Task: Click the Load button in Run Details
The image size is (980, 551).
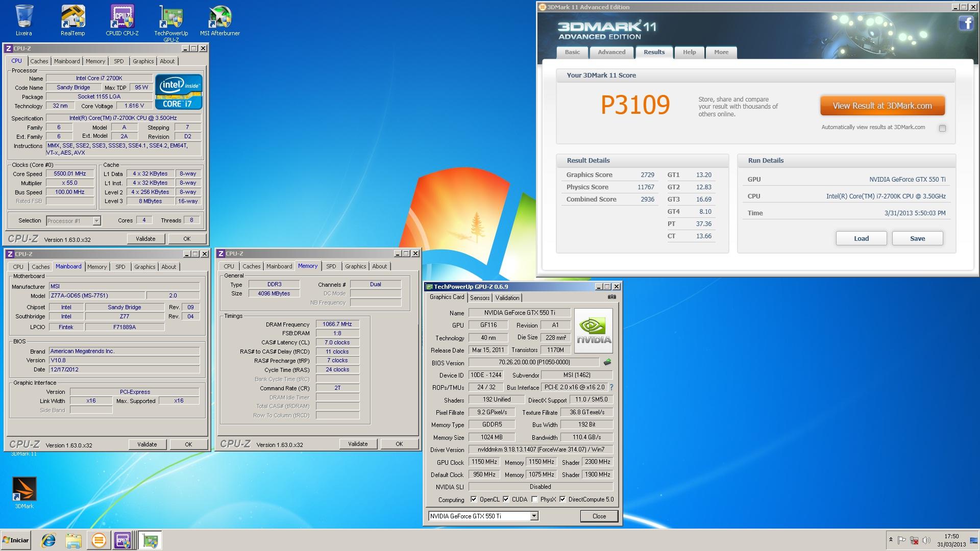Action: click(861, 238)
